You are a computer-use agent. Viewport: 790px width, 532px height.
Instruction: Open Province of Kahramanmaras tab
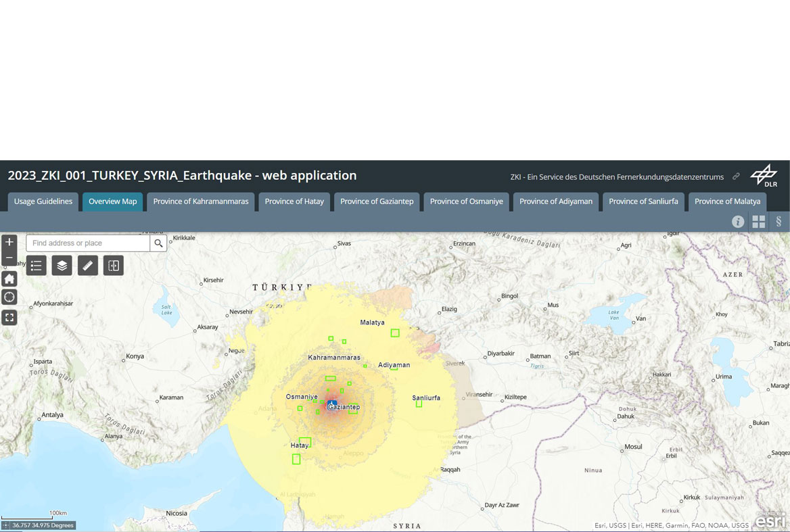[201, 201]
